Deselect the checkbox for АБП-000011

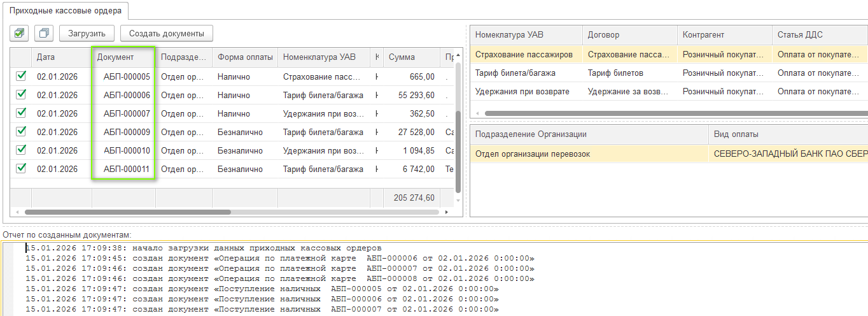pyautogui.click(x=21, y=169)
